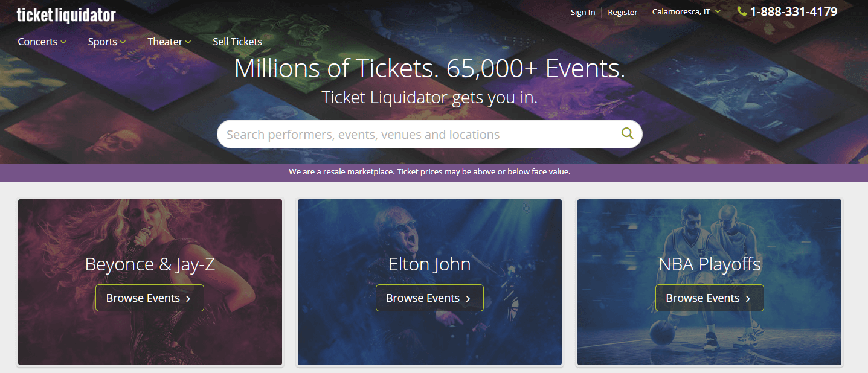Click the search magnifying glass icon
The height and width of the screenshot is (373, 868).
626,133
